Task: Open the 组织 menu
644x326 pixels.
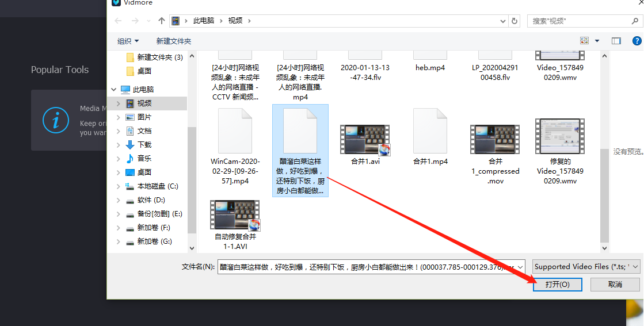Action: pos(128,41)
